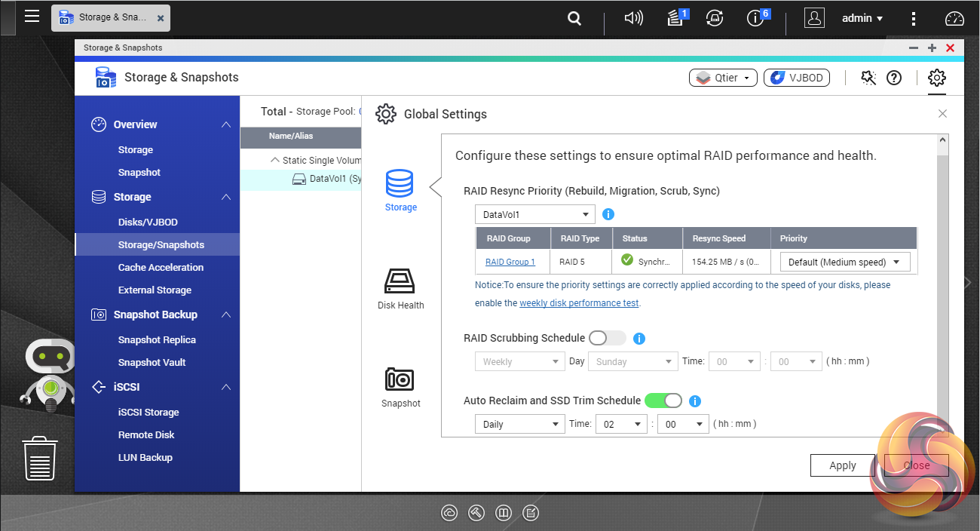980x531 pixels.
Task: Open the Snapshot settings section
Action: tap(400, 386)
